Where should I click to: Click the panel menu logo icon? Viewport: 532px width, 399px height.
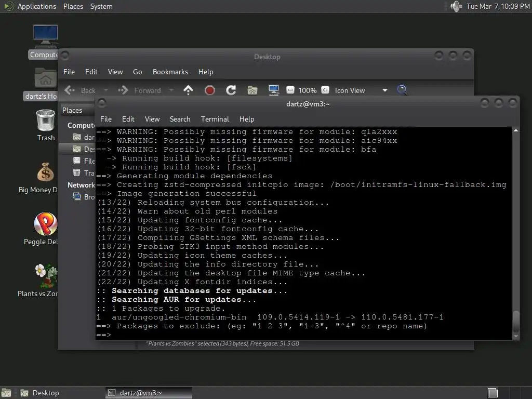coord(9,6)
